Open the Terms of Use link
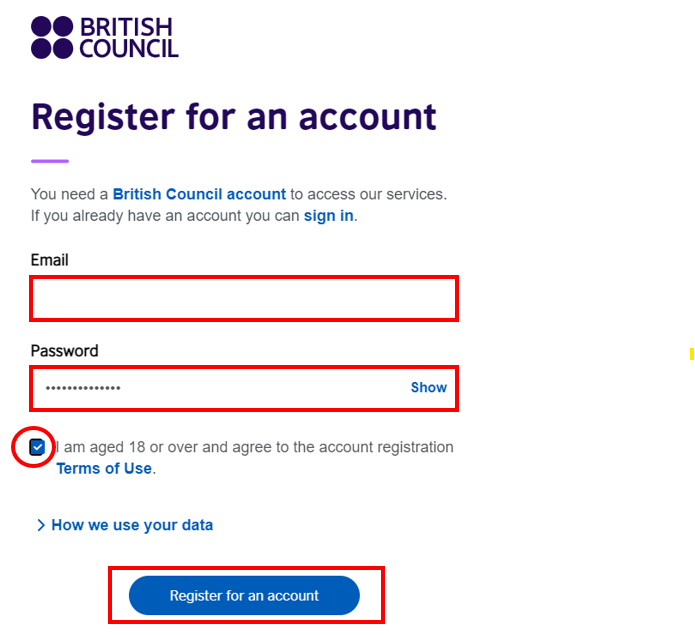Image resolution: width=695 pixels, height=635 pixels. (104, 468)
